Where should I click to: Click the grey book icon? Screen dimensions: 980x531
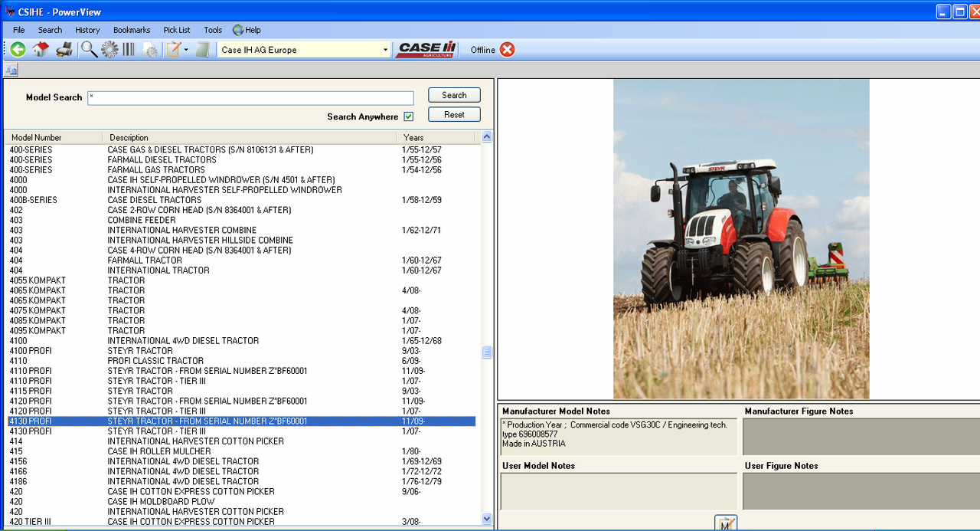click(202, 50)
